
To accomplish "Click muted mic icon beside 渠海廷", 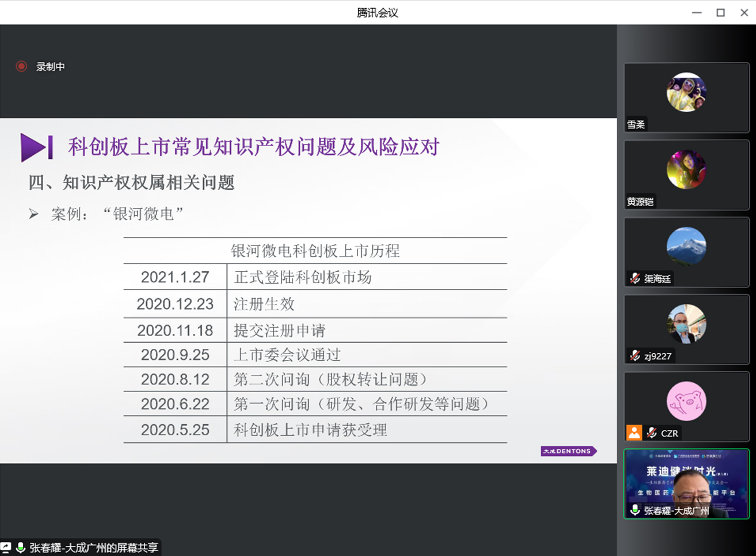I will coord(635,278).
